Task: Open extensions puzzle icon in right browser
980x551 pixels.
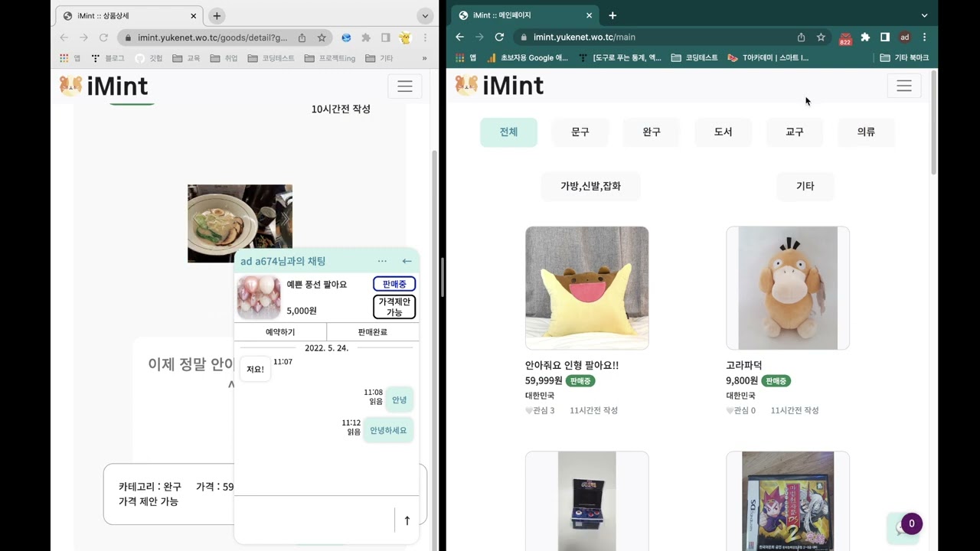Action: coord(865,37)
